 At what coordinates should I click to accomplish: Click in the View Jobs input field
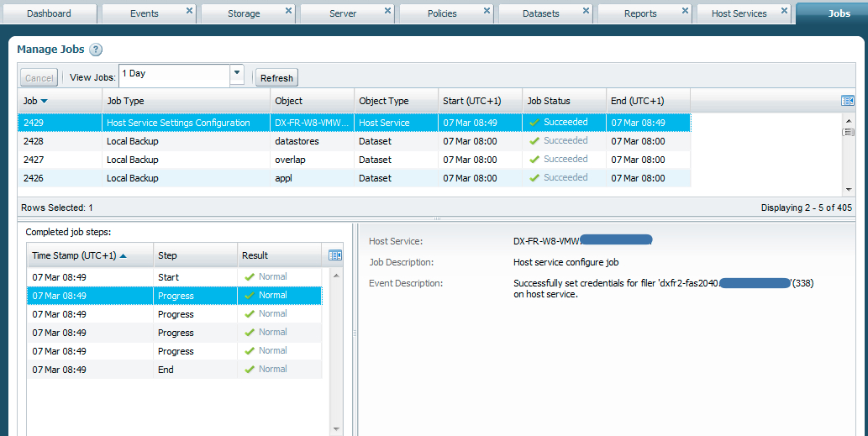(x=174, y=75)
